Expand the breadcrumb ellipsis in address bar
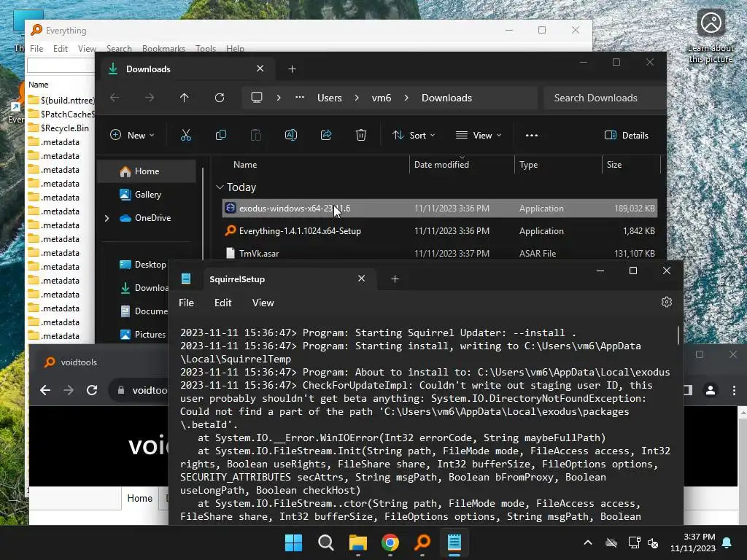This screenshot has height=560, width=747. pyautogui.click(x=300, y=98)
